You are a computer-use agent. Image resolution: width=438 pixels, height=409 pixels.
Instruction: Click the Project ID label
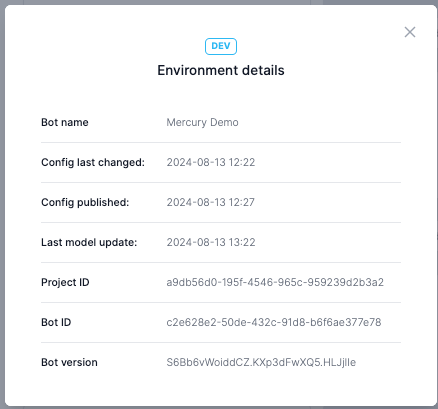(65, 282)
